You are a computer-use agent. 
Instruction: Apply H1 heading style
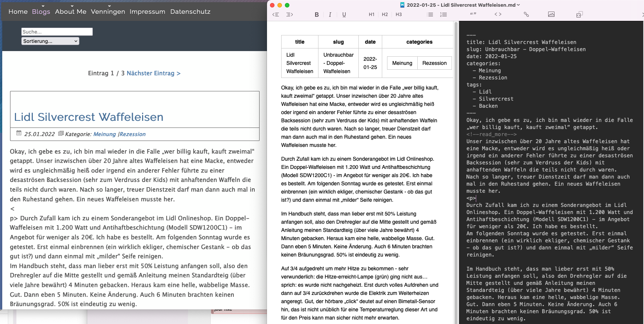pos(371,15)
